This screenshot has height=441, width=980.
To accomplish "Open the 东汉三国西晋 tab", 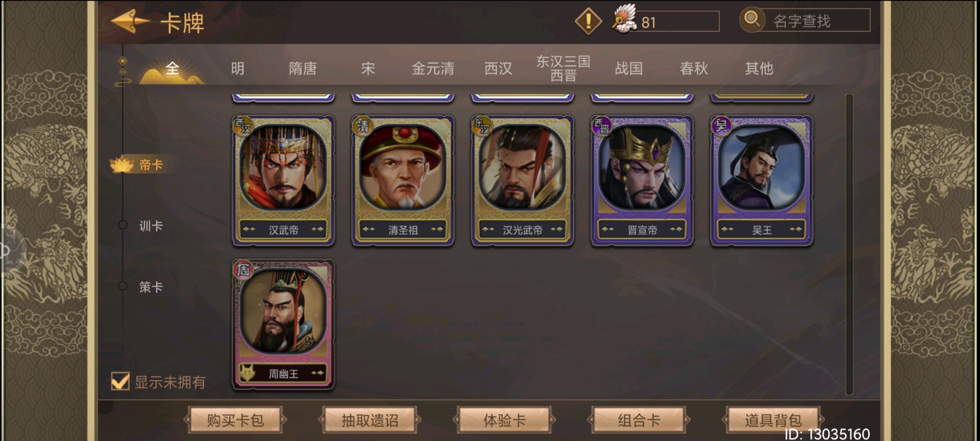I will pos(563,68).
